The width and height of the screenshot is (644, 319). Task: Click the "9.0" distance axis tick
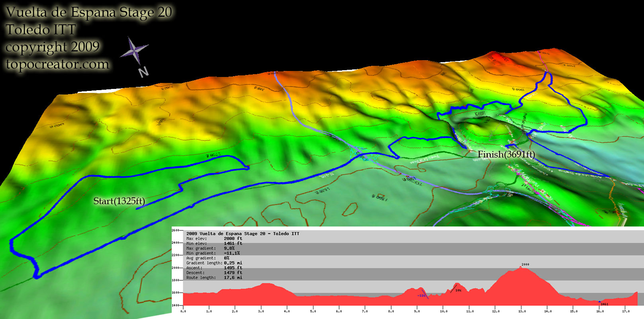(x=417, y=311)
